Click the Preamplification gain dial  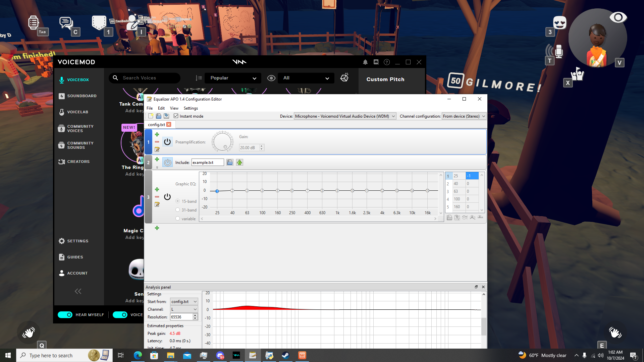[222, 142]
